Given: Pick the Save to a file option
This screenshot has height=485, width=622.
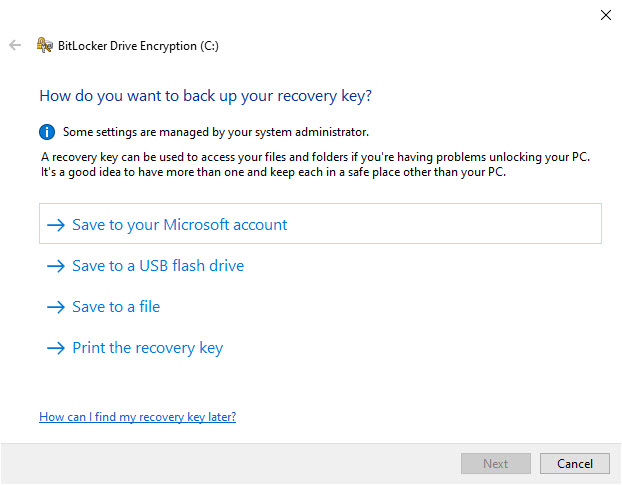Looking at the screenshot, I should pos(116,307).
